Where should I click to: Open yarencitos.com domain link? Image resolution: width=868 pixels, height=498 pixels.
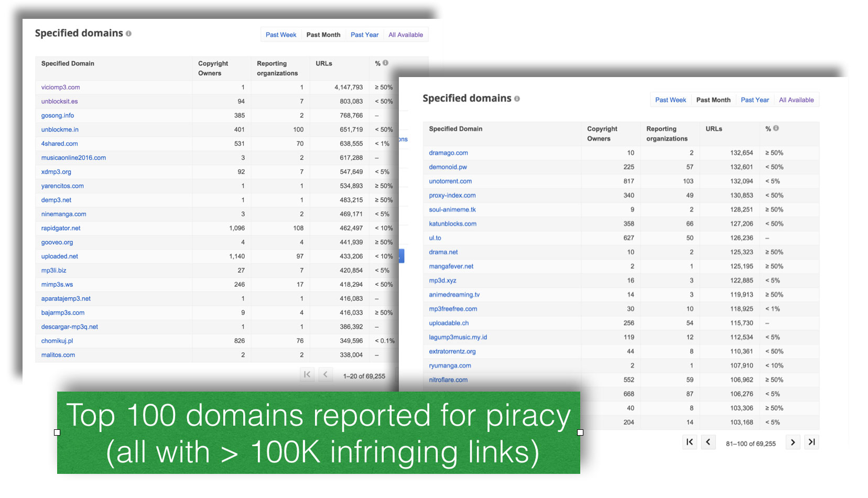(x=62, y=186)
